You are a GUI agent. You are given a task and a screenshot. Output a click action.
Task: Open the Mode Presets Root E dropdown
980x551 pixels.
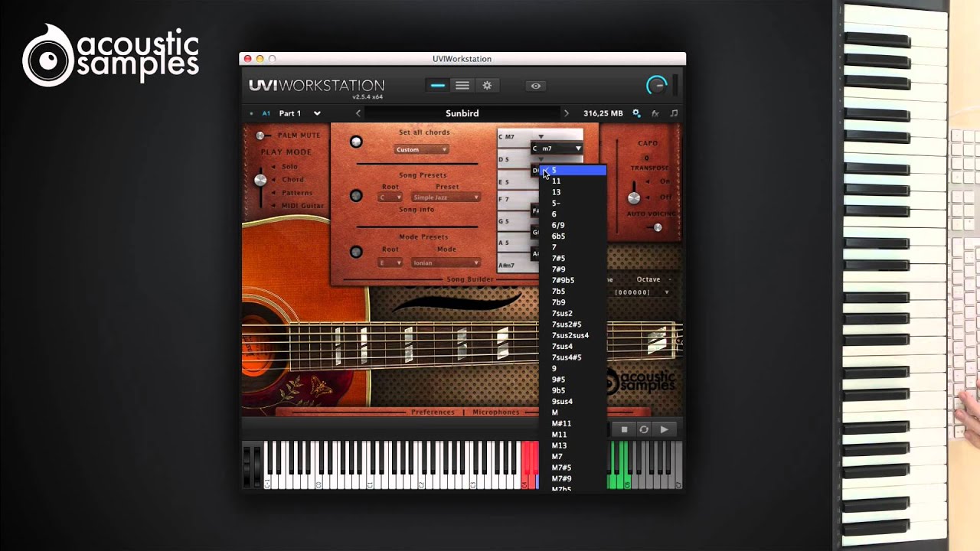[x=390, y=262]
